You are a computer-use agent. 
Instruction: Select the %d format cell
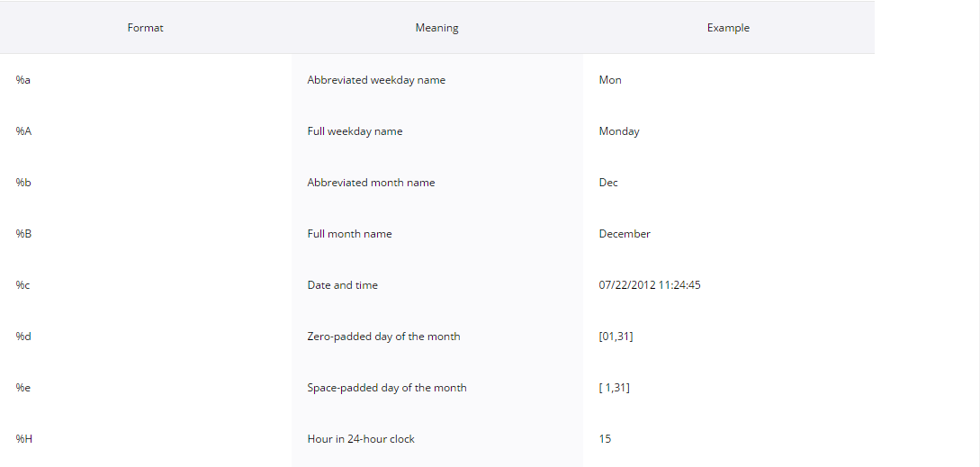point(146,337)
